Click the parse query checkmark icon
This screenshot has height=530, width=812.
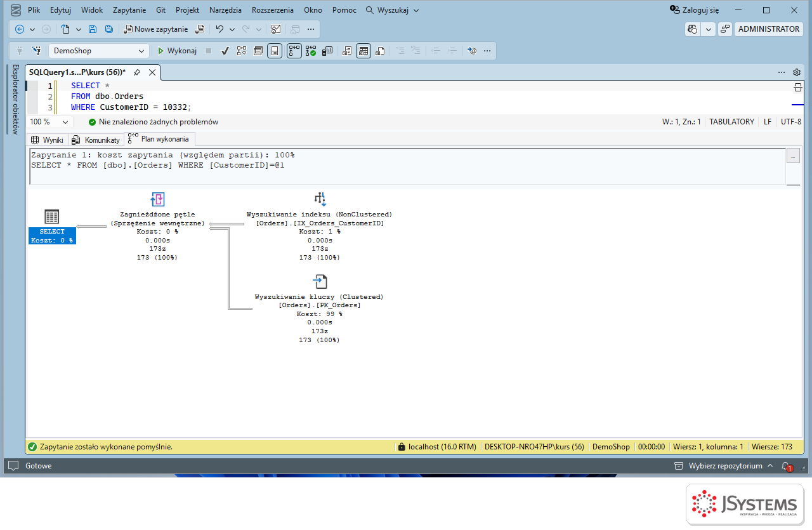tap(225, 51)
